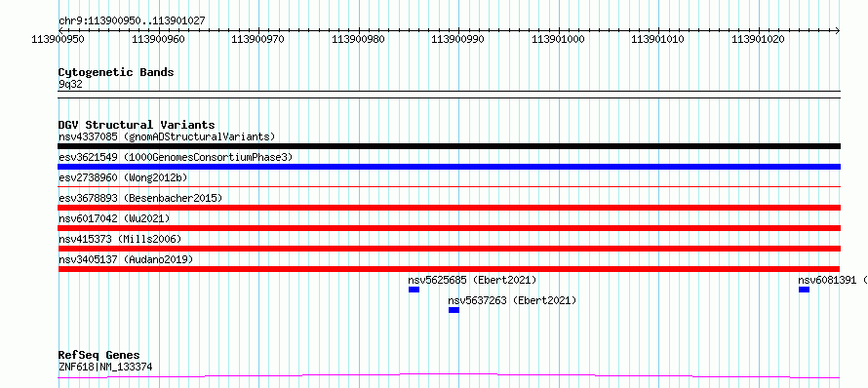Open variant nsv415373 Mills2006 label
This screenshot has height=388, width=868.
tap(120, 239)
